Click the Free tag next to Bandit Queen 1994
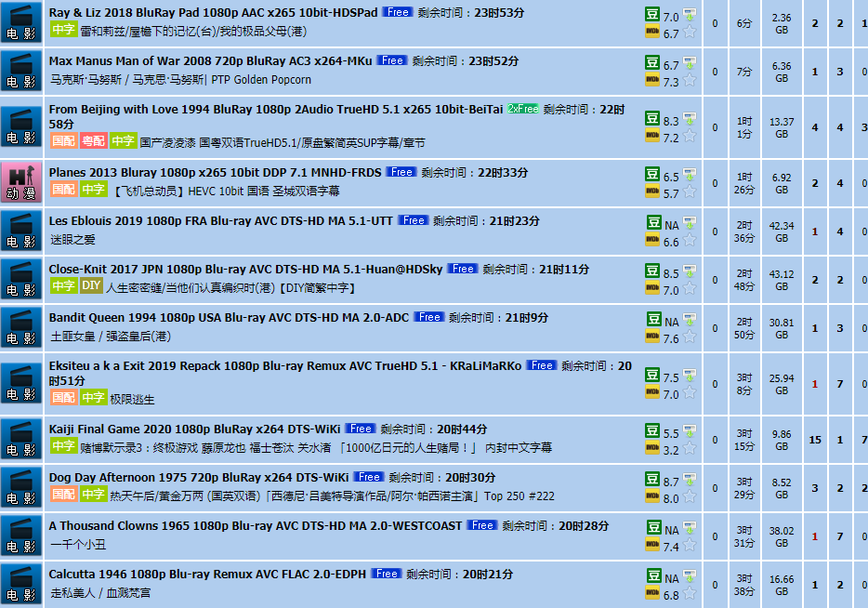This screenshot has height=608, width=868. 429,317
